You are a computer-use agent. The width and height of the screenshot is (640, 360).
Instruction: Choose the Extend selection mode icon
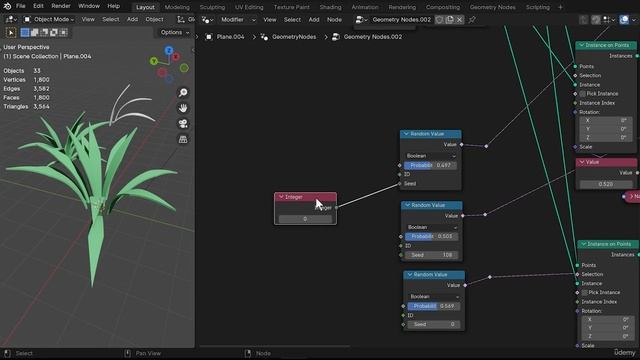[35, 32]
